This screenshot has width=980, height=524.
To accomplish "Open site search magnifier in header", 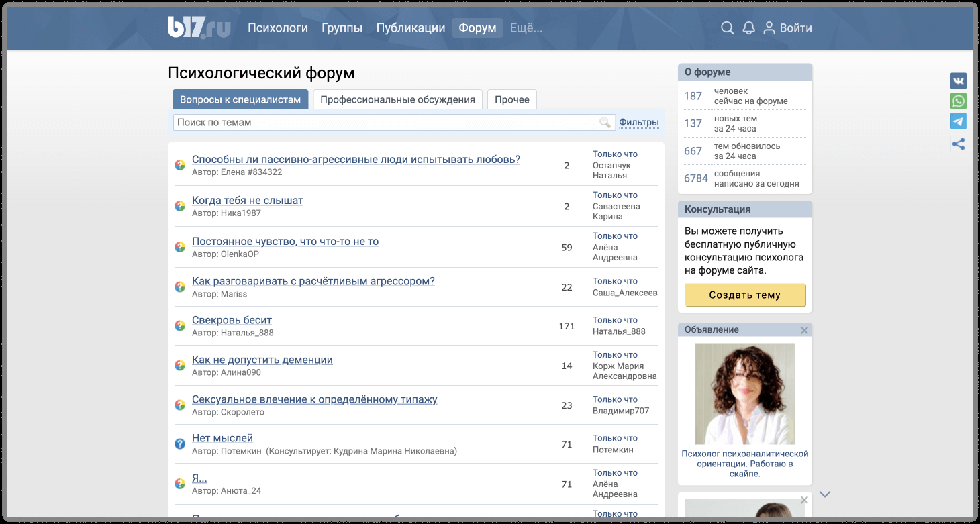I will [x=727, y=28].
